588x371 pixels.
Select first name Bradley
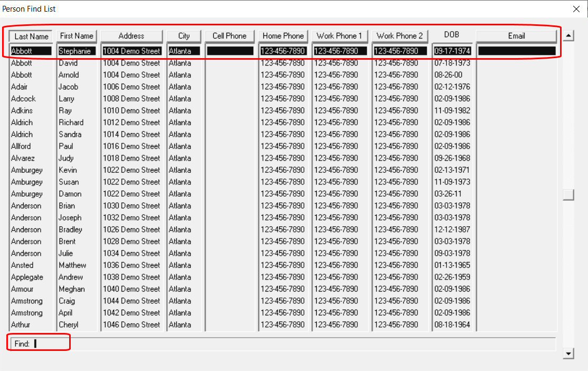click(x=70, y=229)
